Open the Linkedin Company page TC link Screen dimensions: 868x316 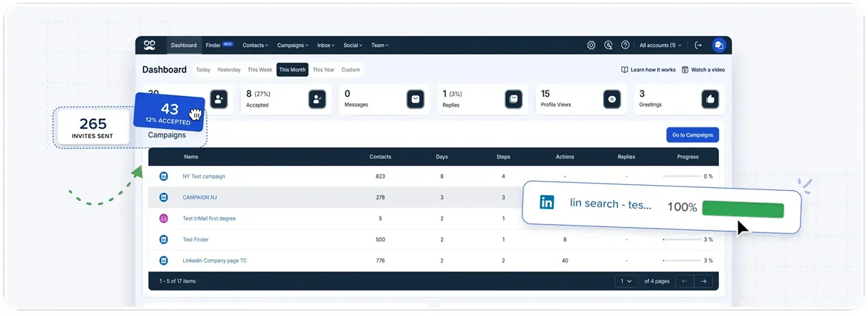(x=215, y=260)
